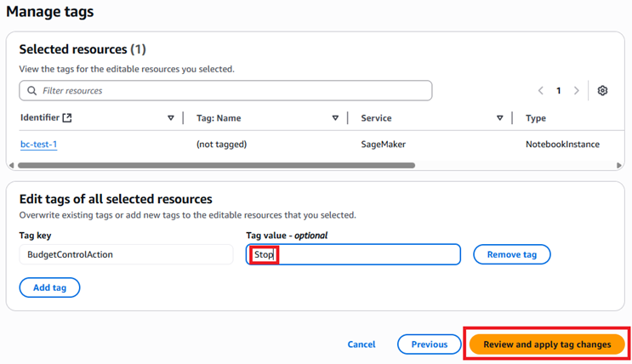Click right arrow of horizontal scrollbar
Image resolution: width=632 pixels, height=364 pixels.
(x=618, y=165)
